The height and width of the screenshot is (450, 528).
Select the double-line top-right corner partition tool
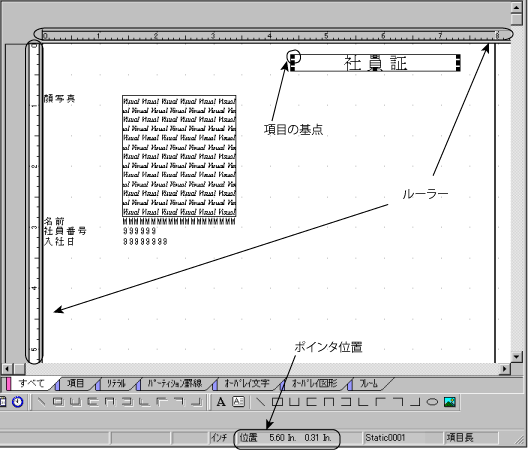pos(179,402)
